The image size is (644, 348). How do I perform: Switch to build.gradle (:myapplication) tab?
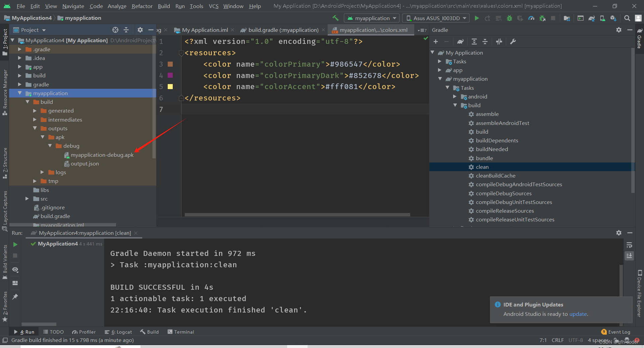pos(283,30)
